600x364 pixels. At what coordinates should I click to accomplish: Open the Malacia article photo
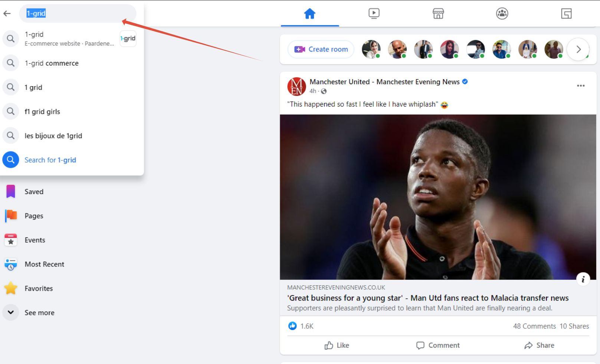click(438, 197)
